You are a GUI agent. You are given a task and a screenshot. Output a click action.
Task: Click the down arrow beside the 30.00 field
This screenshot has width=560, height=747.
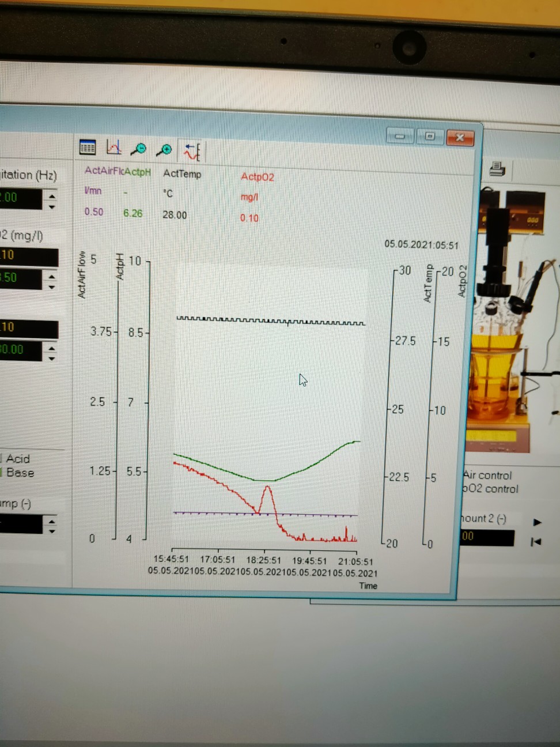(52, 358)
